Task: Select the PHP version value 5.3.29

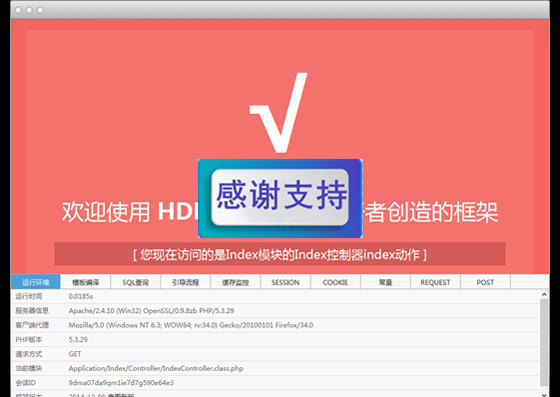Action: [78, 340]
